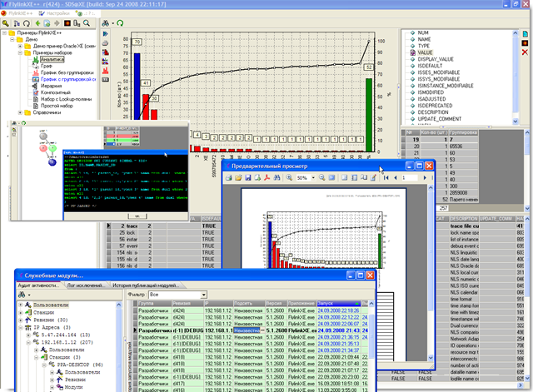Select the VALUE field in field list
This screenshot has height=392, width=533.
425,52
